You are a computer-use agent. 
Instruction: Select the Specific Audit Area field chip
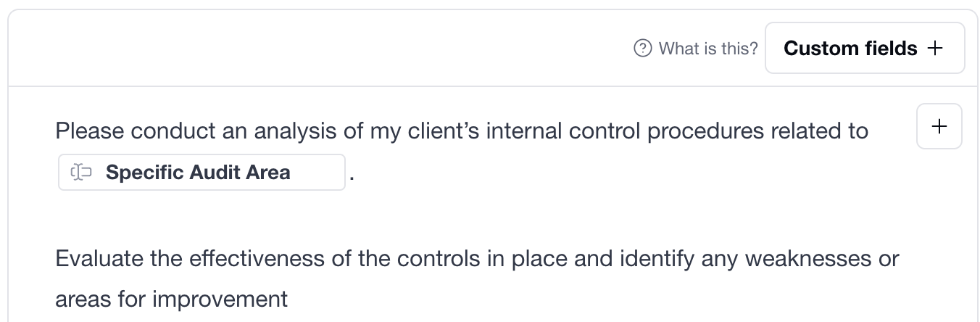[198, 173]
